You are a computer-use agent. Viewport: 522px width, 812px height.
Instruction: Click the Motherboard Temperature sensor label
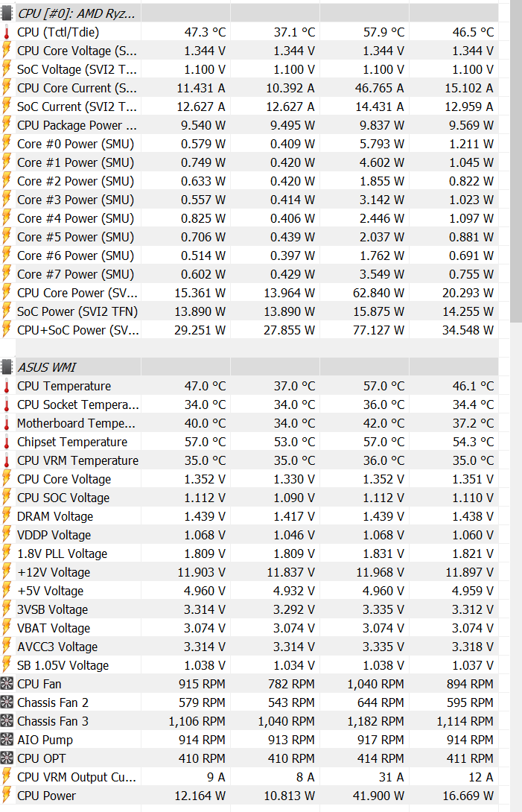77,423
